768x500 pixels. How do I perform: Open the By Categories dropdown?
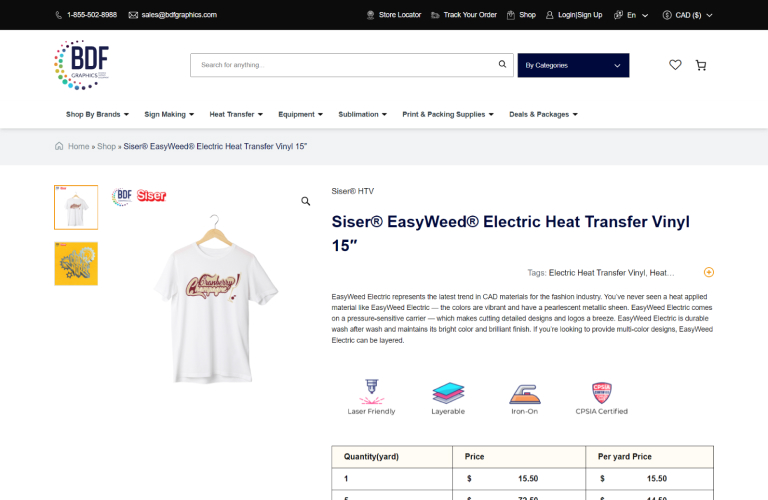point(573,65)
